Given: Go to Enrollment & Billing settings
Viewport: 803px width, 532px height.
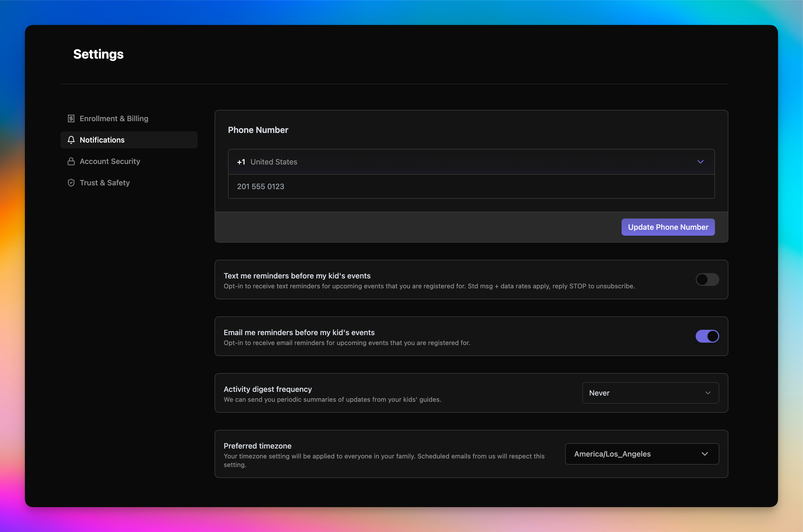Looking at the screenshot, I should 114,118.
